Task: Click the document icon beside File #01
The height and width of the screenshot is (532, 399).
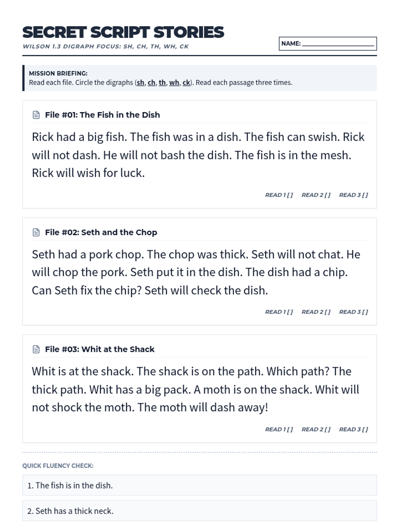Action: (x=36, y=115)
